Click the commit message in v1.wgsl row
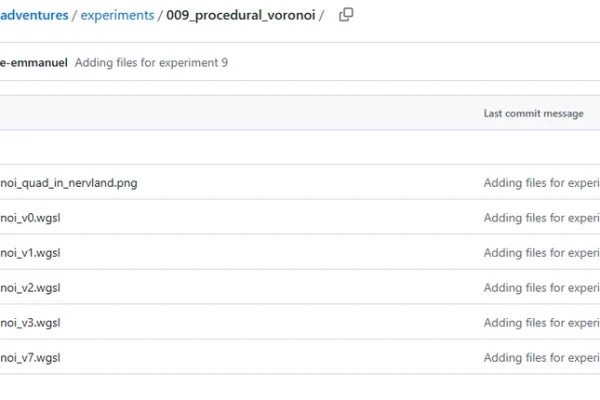The width and height of the screenshot is (600, 400). pyautogui.click(x=541, y=253)
